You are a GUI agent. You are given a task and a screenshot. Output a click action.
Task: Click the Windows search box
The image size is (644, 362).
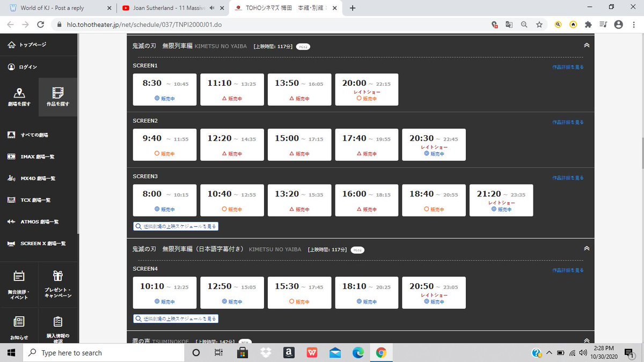pos(103,352)
